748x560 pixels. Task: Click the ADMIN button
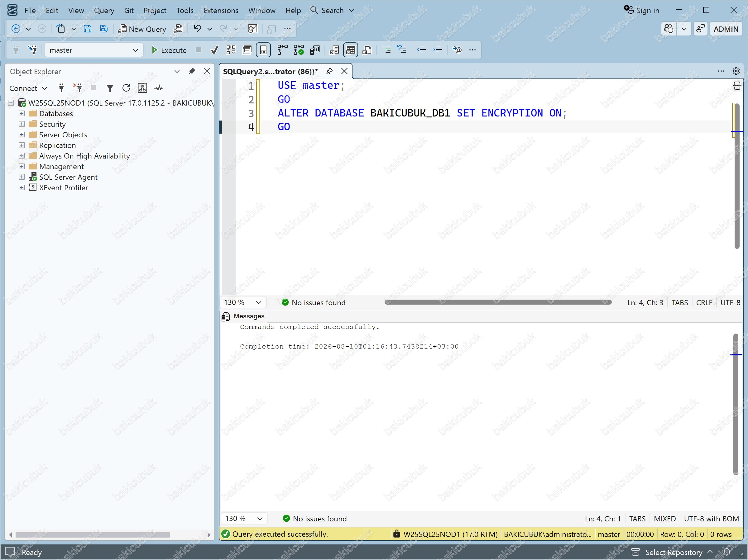point(726,29)
